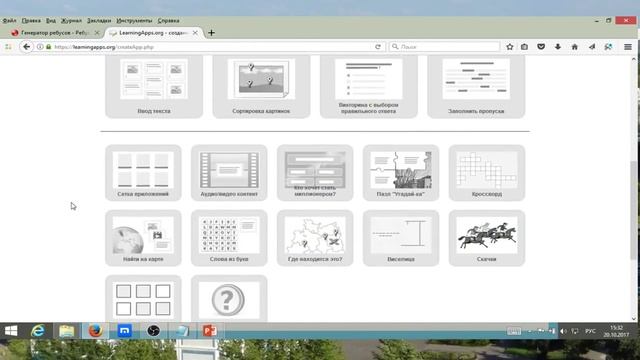Go back with the browser back arrow
The width and height of the screenshot is (640, 360).
click(27, 47)
